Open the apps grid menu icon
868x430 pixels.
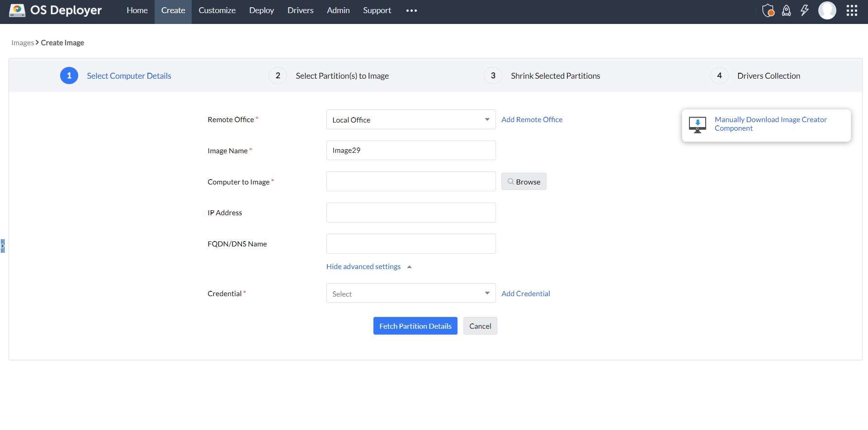(852, 10)
